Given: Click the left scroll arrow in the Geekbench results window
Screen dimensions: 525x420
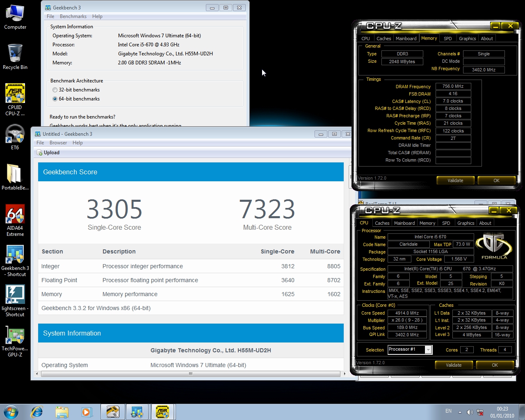Looking at the screenshot, I should click(x=37, y=374).
